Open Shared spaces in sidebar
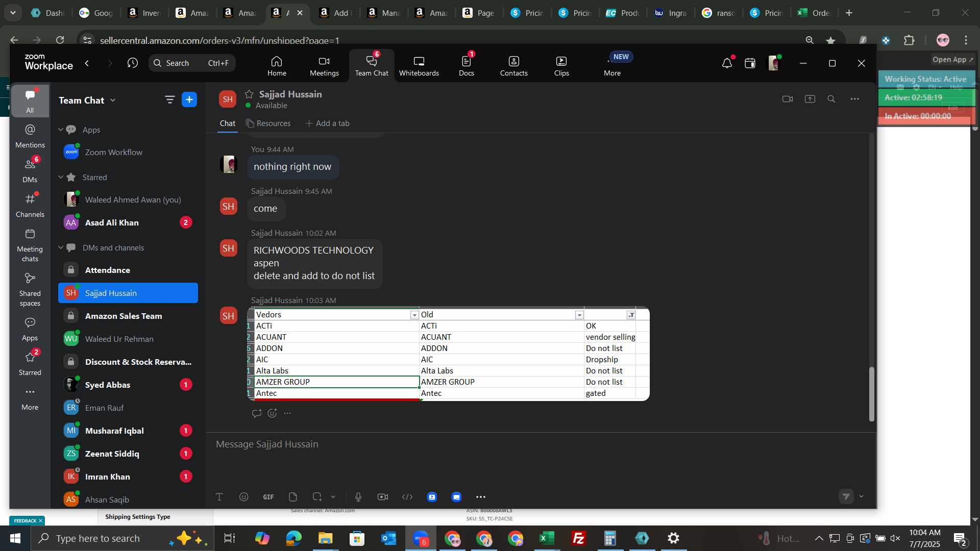Image resolution: width=980 pixels, height=551 pixels. click(30, 289)
